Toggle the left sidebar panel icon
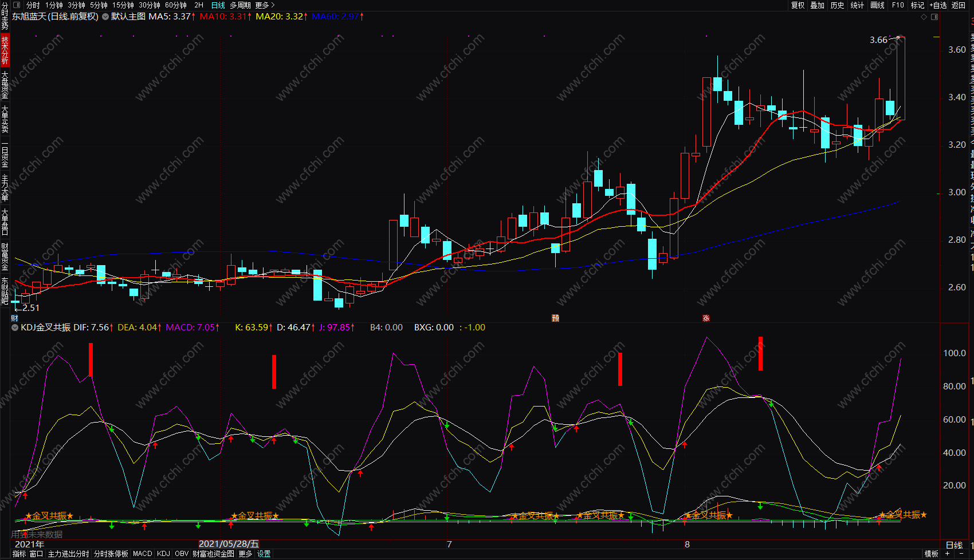974x560 pixels. tap(15, 5)
